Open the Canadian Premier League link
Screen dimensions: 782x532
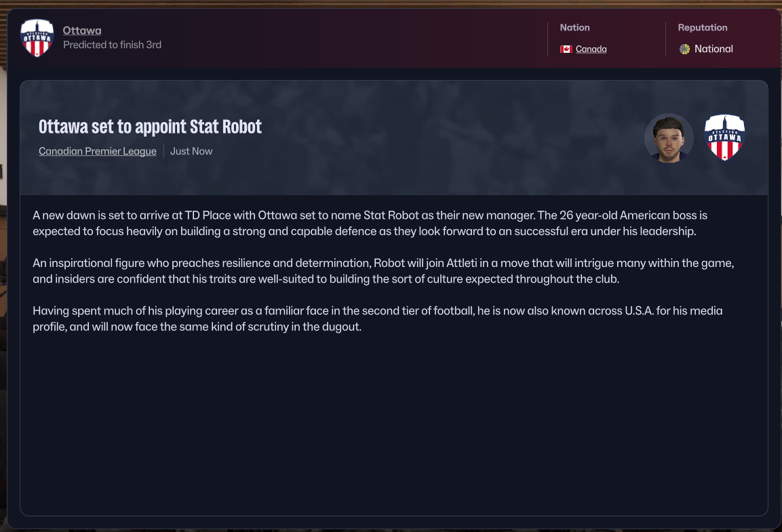98,151
